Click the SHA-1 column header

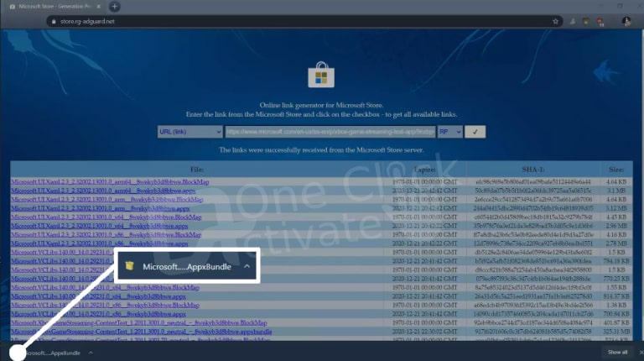click(x=533, y=170)
